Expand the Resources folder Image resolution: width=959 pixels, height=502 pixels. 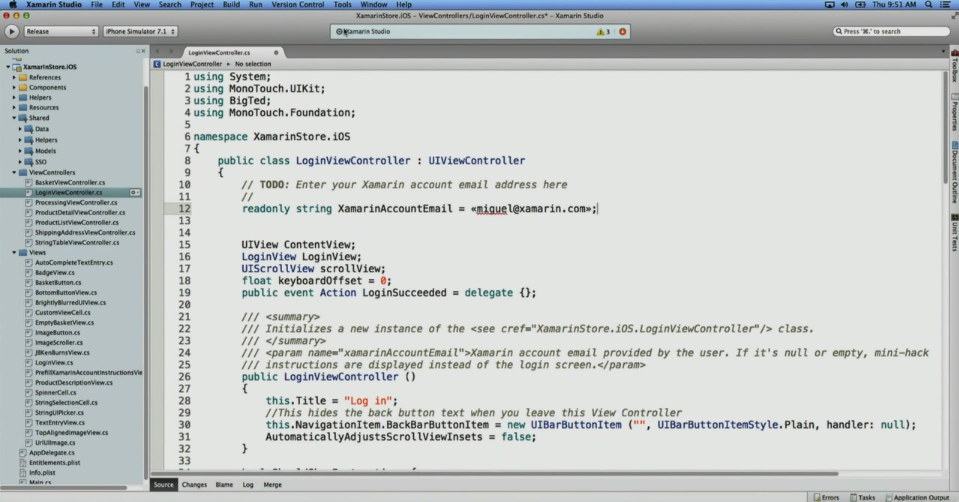pos(14,108)
